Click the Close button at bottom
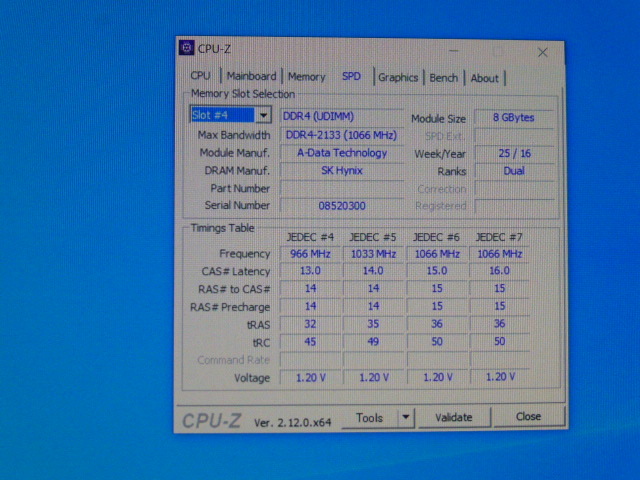This screenshot has height=480, width=640. [x=529, y=416]
